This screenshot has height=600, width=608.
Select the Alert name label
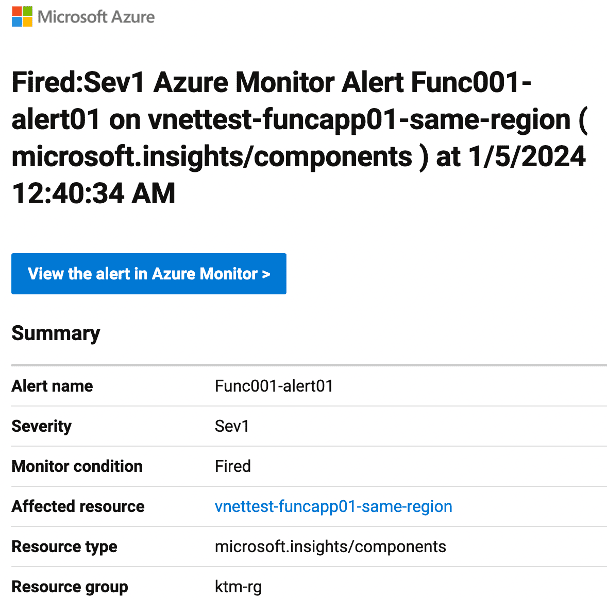(52, 386)
